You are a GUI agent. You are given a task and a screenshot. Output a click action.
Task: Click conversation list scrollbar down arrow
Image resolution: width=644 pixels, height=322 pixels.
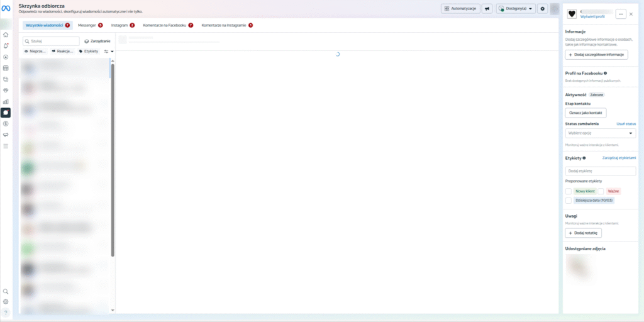[x=113, y=310]
